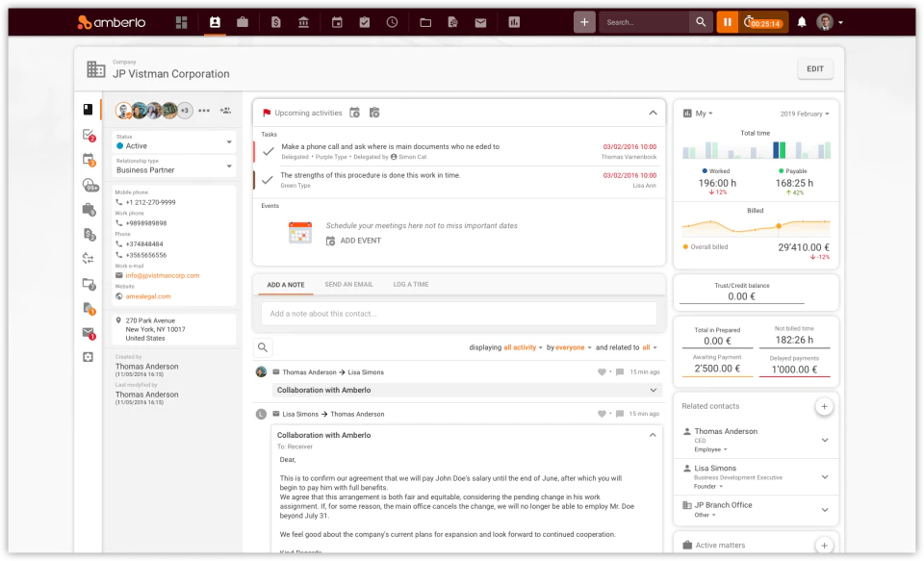Click the activity feed search icon
The image size is (924, 561).
pyautogui.click(x=263, y=347)
